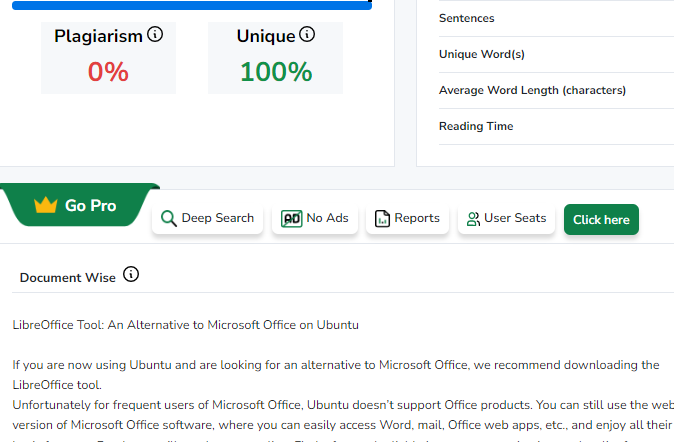The width and height of the screenshot is (674, 442).
Task: Open the Go Pro banner
Action: (x=80, y=205)
